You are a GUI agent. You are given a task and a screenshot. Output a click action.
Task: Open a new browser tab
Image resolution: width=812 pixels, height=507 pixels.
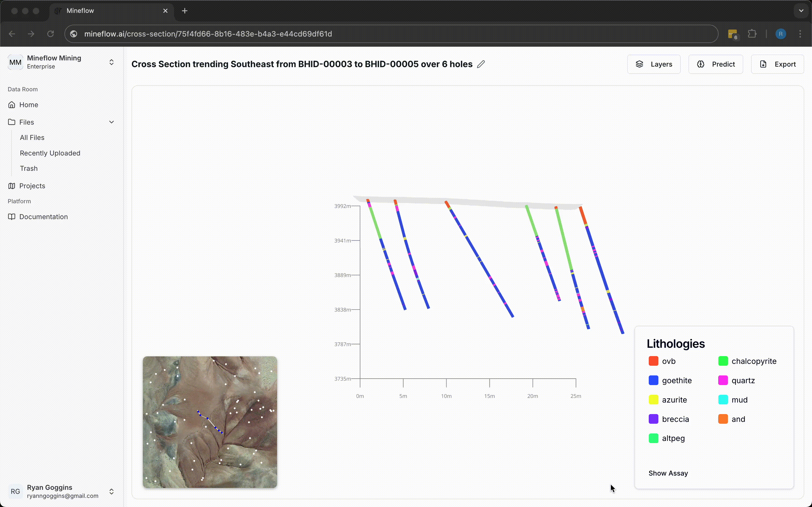pyautogui.click(x=185, y=11)
